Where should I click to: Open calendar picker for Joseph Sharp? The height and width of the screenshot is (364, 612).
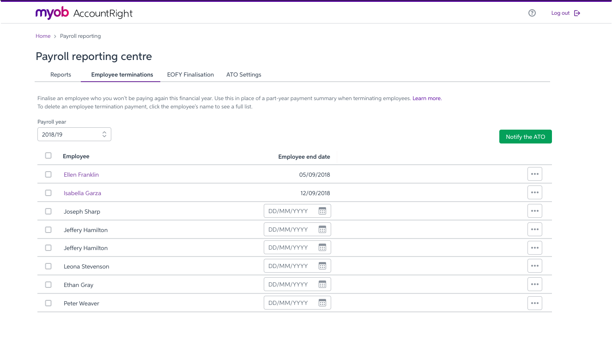click(x=322, y=211)
